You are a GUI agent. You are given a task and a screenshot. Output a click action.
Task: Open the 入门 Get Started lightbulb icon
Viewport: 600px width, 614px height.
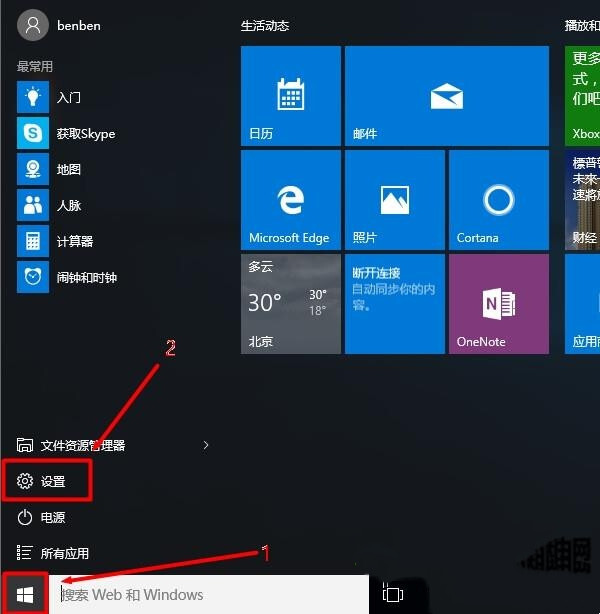tap(33, 97)
